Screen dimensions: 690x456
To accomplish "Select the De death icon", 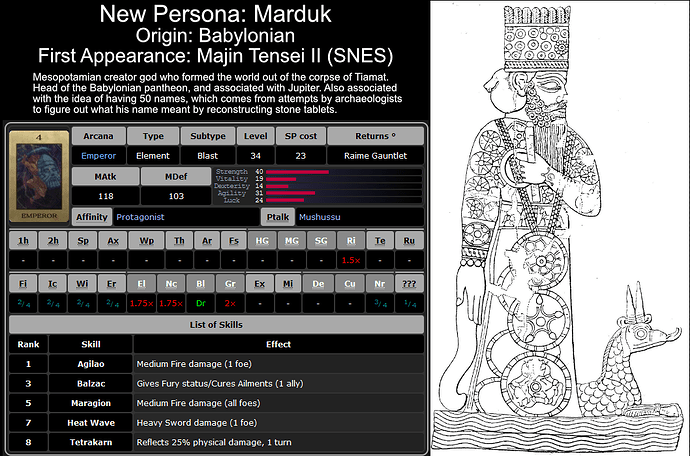I will coord(318,284).
